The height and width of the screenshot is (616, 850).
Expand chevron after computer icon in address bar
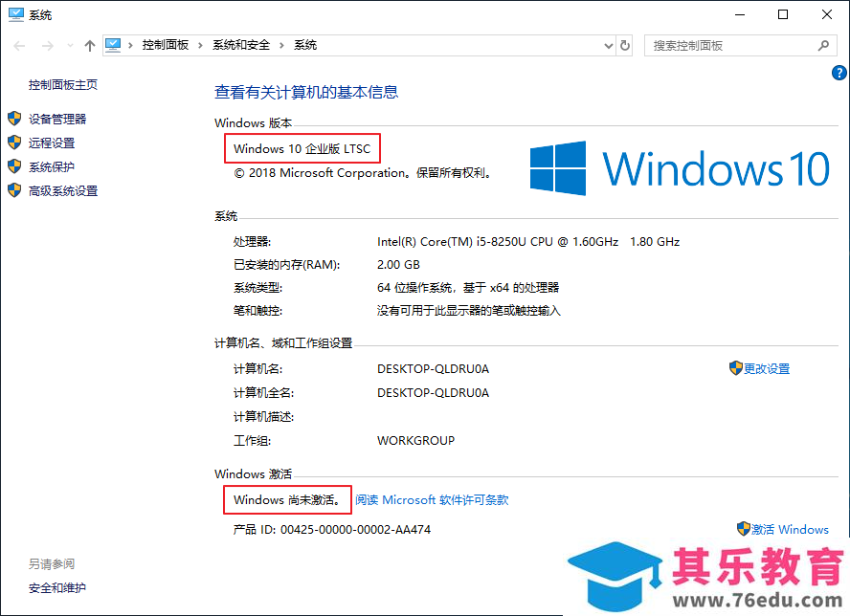pos(130,46)
